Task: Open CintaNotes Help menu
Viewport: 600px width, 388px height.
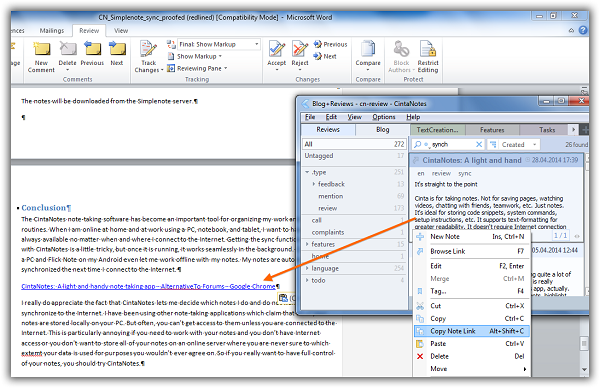Action: click(x=413, y=117)
